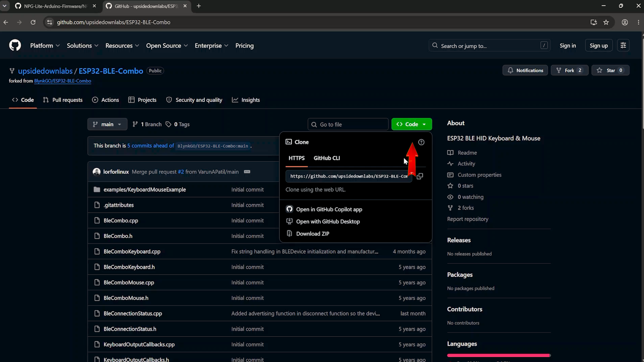The height and width of the screenshot is (362, 644).
Task: Open Security and quality tab
Action: (194, 100)
